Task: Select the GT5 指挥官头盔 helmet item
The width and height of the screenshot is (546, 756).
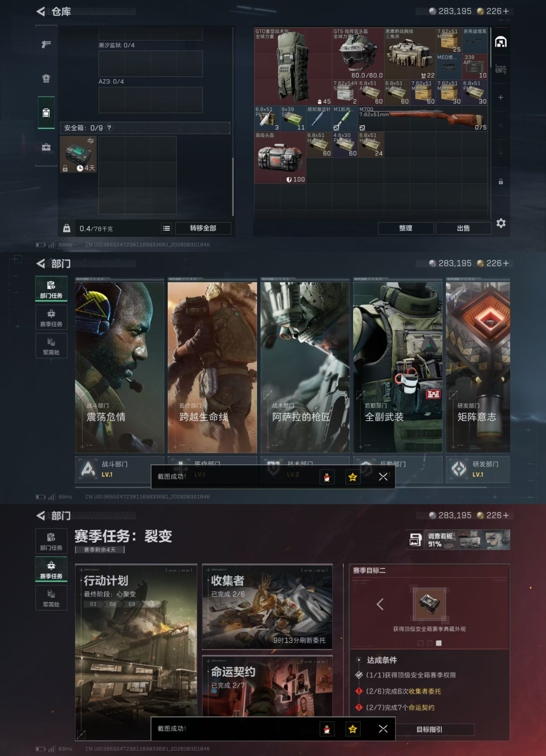Action: [358, 53]
